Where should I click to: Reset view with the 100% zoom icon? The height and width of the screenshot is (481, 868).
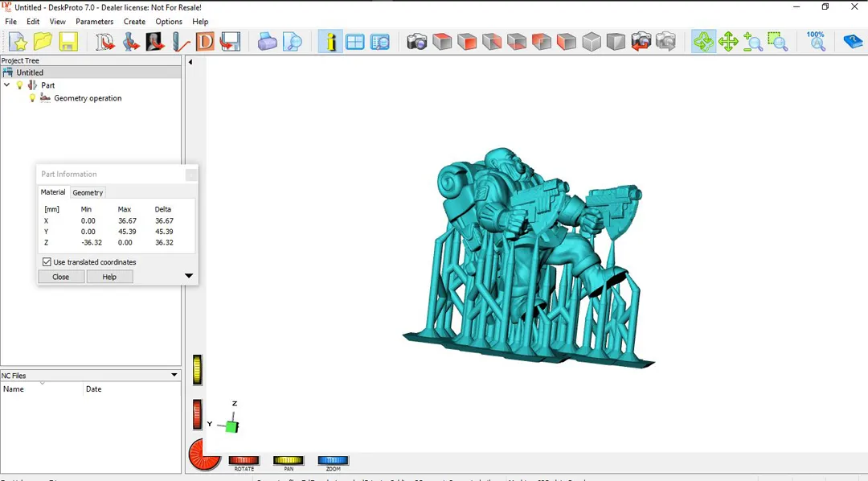click(x=816, y=42)
